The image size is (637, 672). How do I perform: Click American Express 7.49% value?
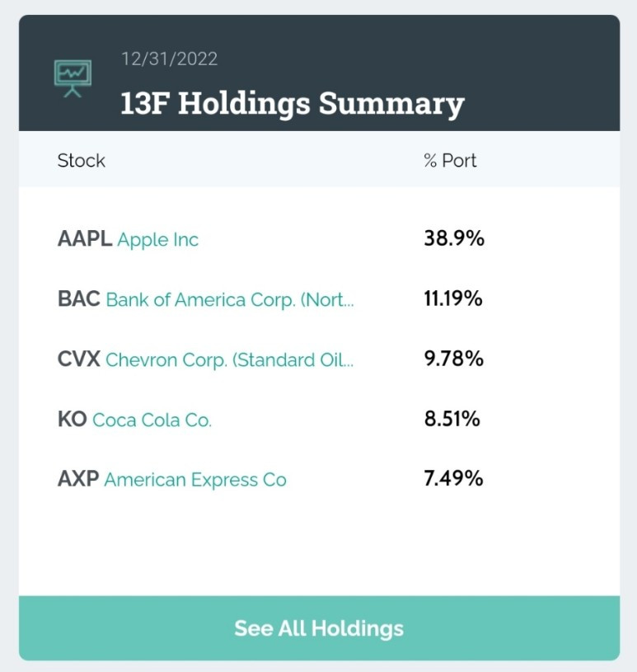(453, 478)
